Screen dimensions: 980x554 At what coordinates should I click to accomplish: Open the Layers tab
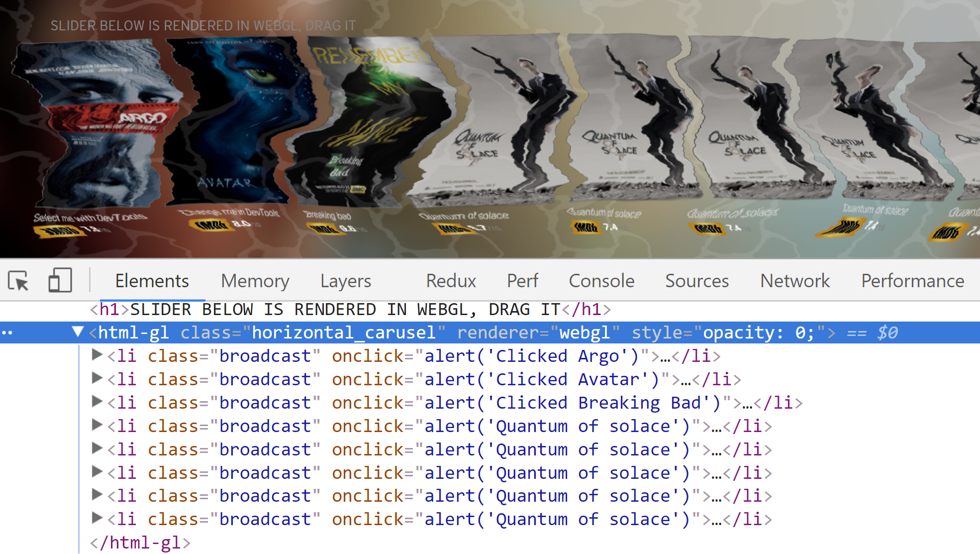345,281
